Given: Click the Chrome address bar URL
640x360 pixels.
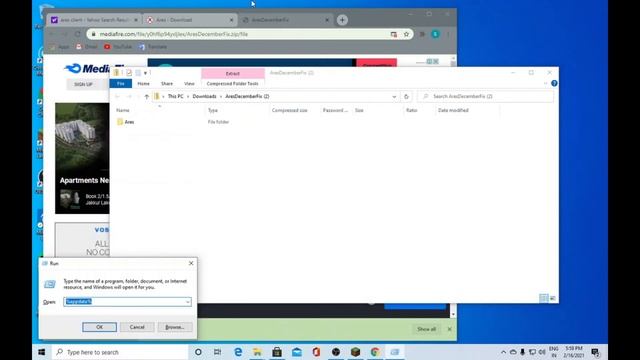Looking at the screenshot, I should [174, 34].
